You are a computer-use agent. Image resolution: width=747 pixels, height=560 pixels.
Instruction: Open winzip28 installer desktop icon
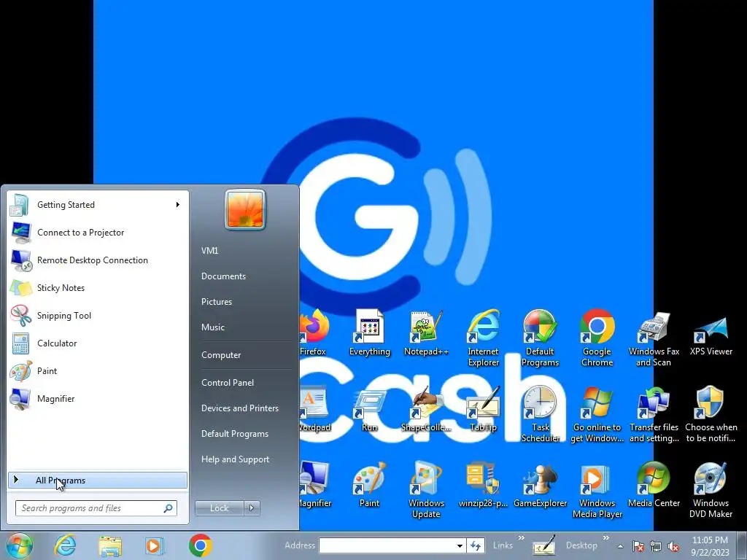[483, 485]
